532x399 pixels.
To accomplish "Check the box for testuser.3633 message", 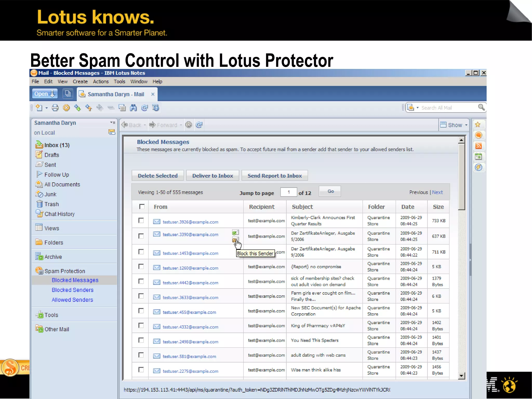I will (141, 296).
